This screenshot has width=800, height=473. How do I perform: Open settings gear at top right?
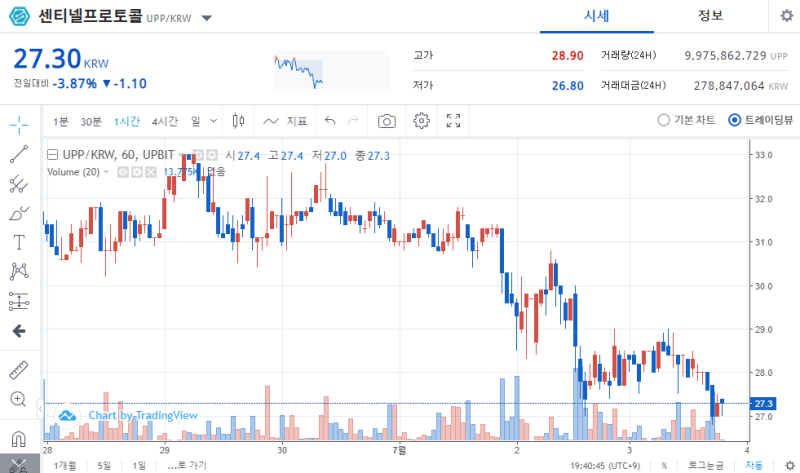pos(787,16)
